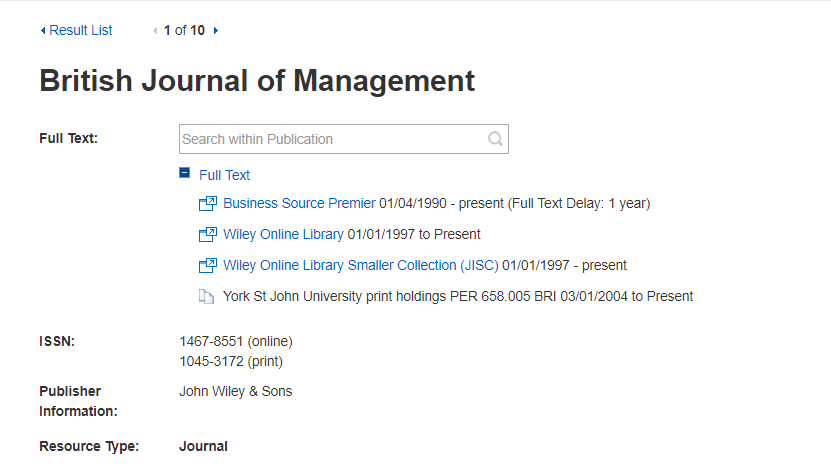
Task: Open Wiley Online Library Smaller Collection (JISC)
Action: [x=360, y=265]
